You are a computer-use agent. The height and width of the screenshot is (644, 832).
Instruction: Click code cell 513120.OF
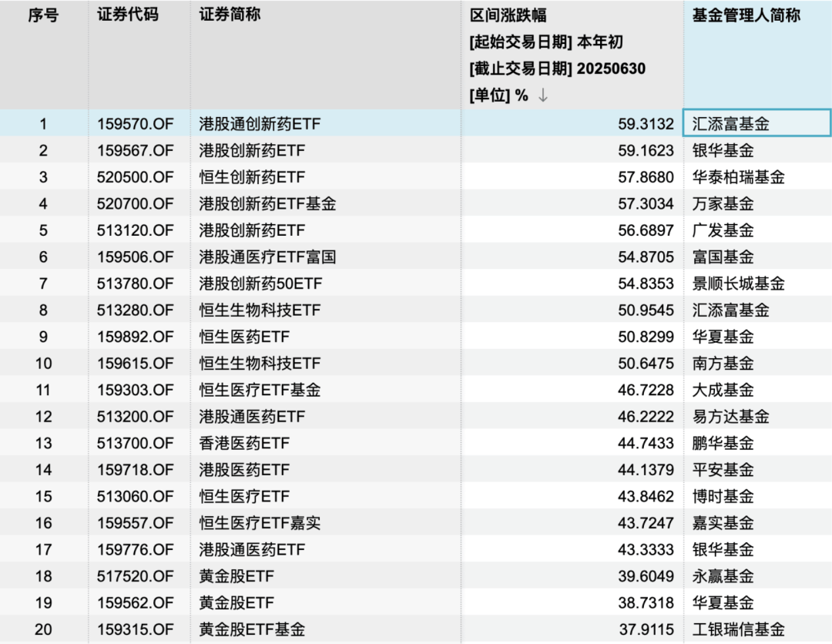tap(136, 230)
